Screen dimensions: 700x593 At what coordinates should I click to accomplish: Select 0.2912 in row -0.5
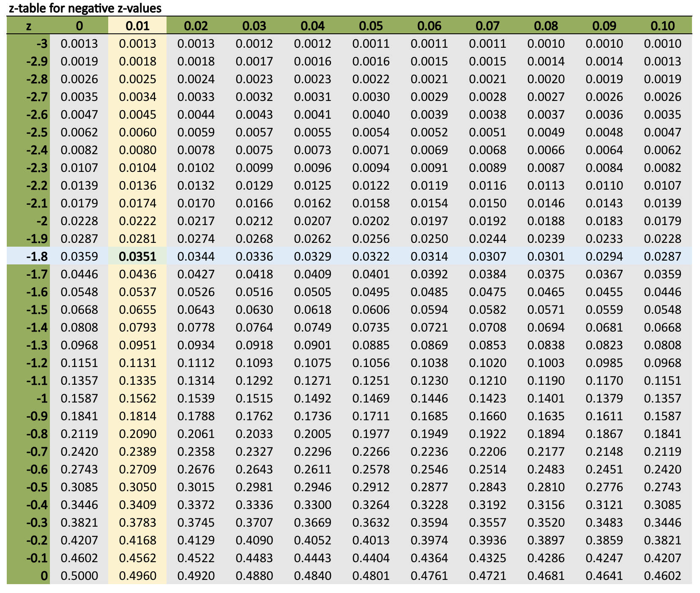371,487
